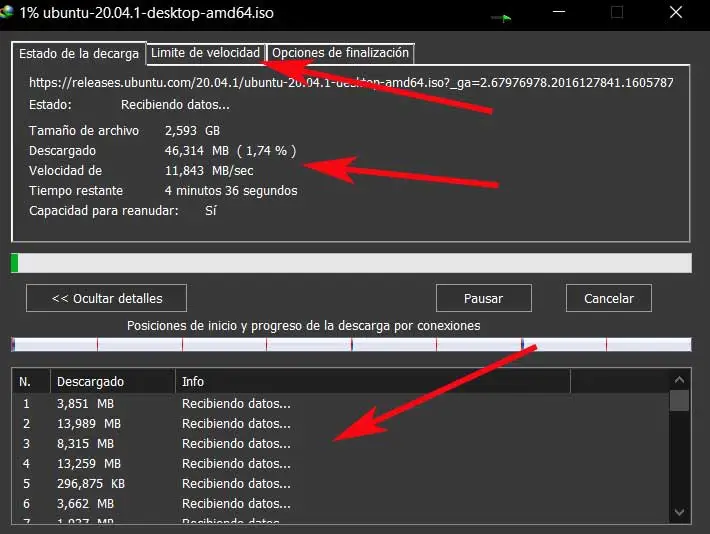Switch to Estado de la decarga tab
The height and width of the screenshot is (534, 710).
[x=79, y=53]
